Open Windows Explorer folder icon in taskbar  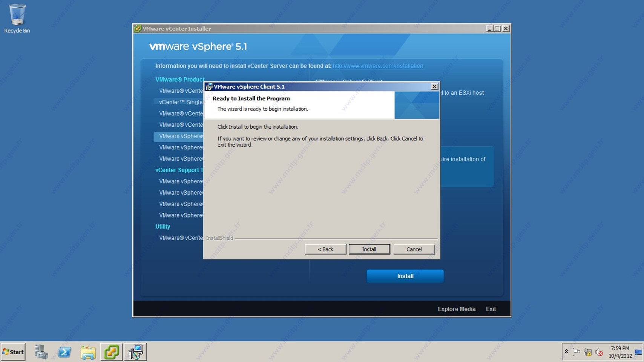pos(88,352)
